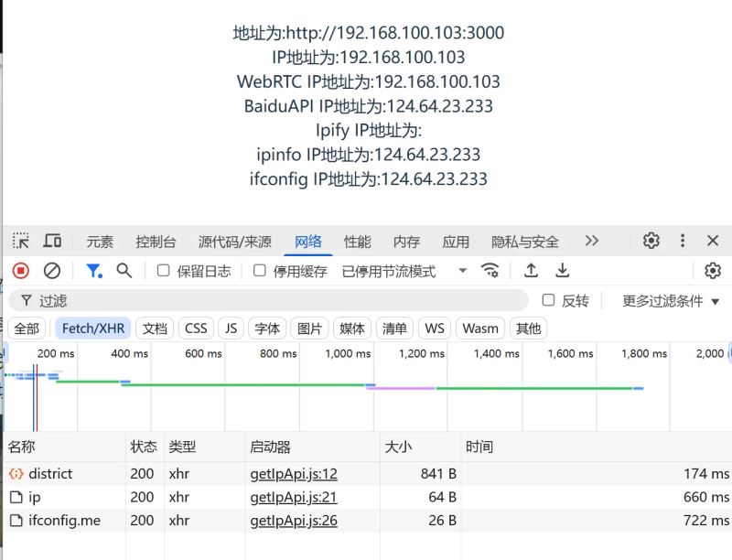Toggle the device toolbar icon
Screen dimensions: 732x560
[x=53, y=241]
